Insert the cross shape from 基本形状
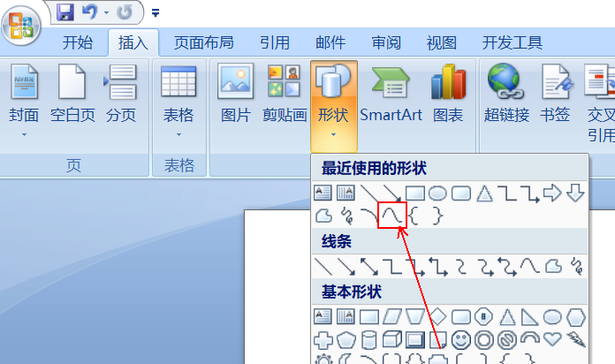 [323, 340]
